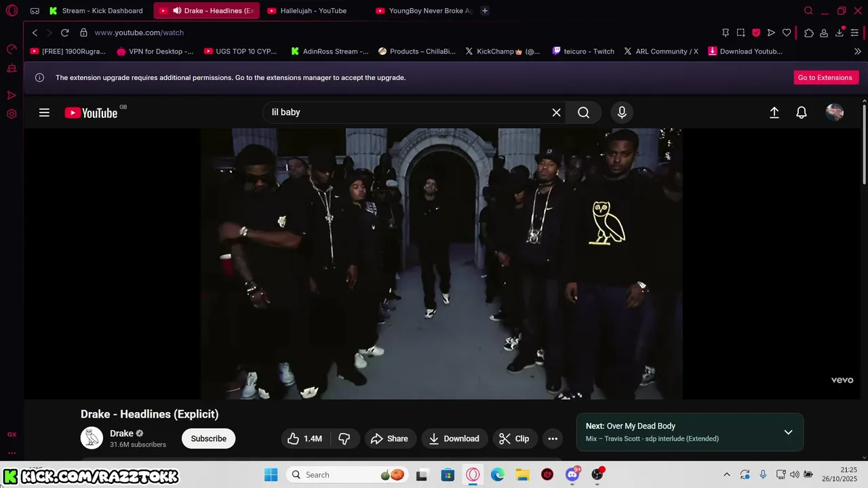
Task: Switch to YoungBoy Never Broke Again tab
Action: coord(424,11)
